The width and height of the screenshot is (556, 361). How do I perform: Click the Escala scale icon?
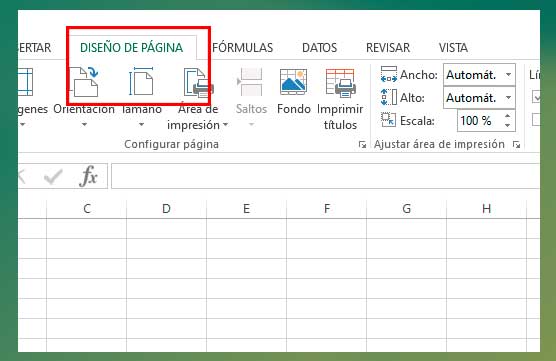pyautogui.click(x=388, y=120)
